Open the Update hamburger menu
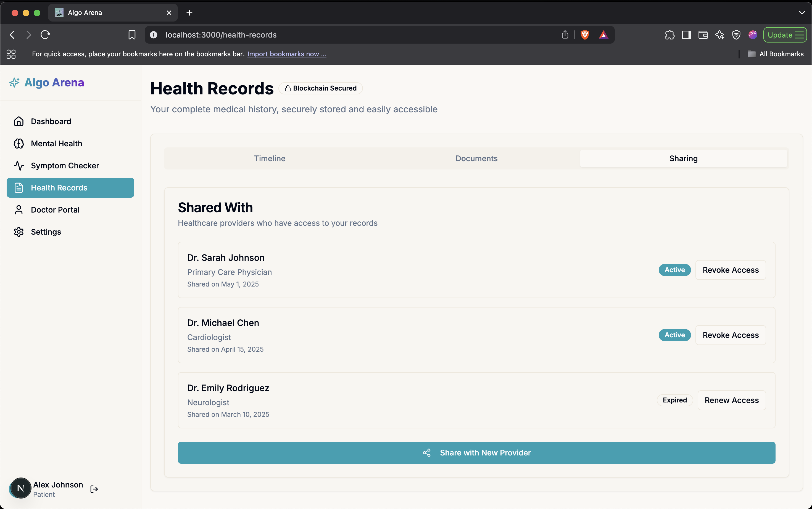Image resolution: width=812 pixels, height=509 pixels. (799, 35)
